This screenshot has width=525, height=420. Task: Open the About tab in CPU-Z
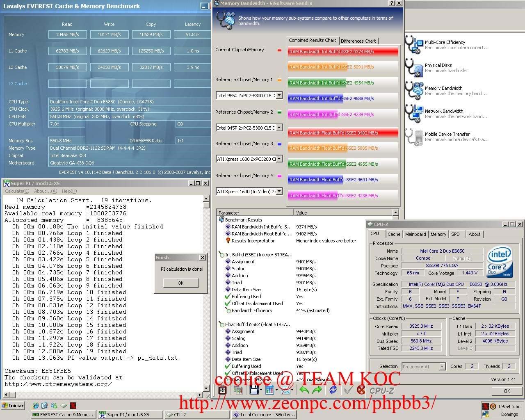point(475,234)
